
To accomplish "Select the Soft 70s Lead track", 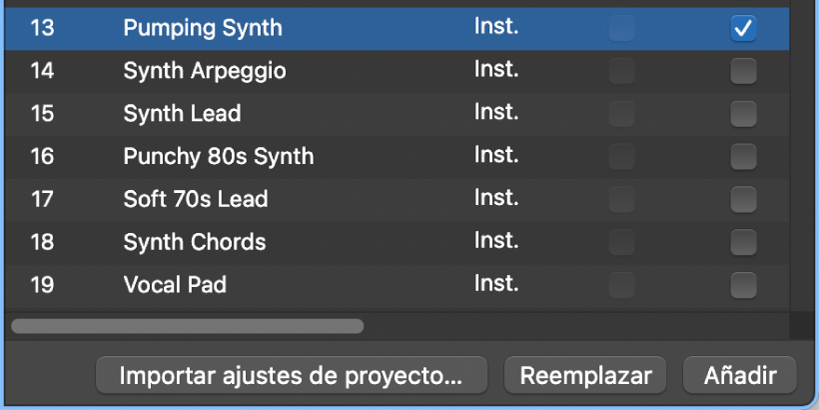I will coord(195,200).
